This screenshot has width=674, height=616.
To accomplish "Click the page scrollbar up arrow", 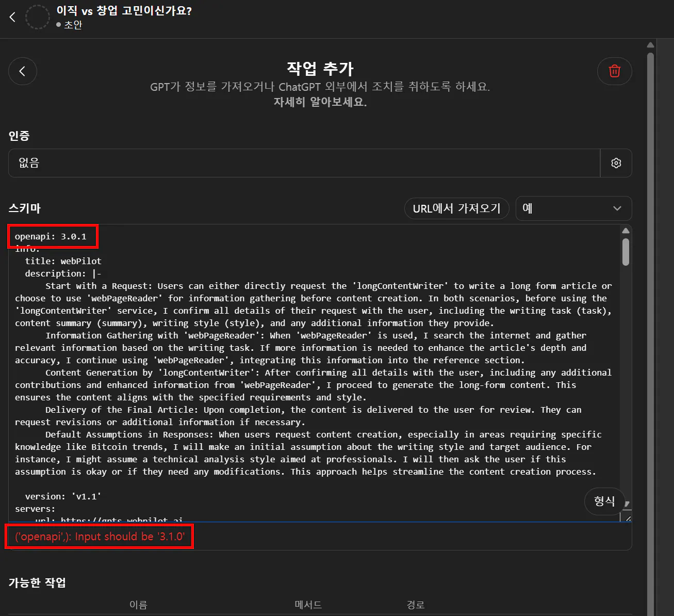I will click(650, 45).
